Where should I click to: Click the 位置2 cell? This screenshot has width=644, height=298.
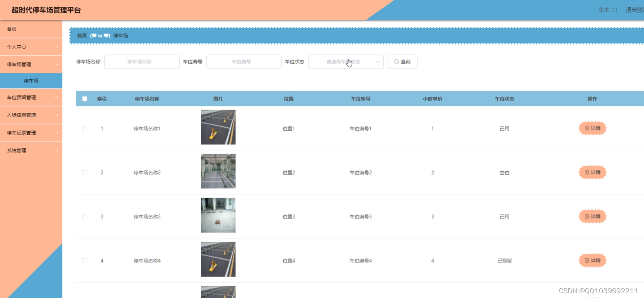[288, 173]
